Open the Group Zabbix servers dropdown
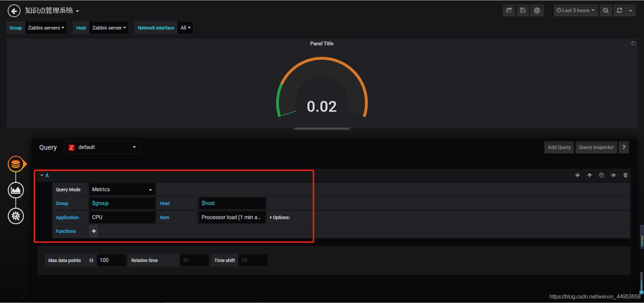644x303 pixels. (x=46, y=28)
